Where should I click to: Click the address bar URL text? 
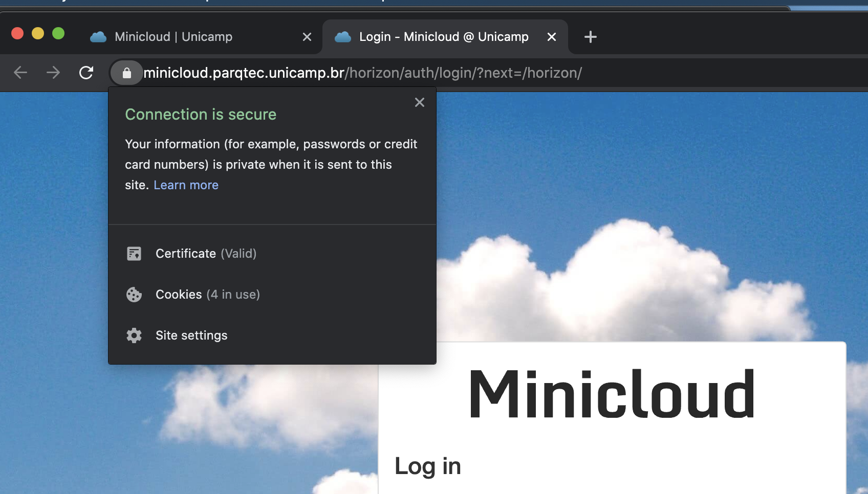click(362, 73)
